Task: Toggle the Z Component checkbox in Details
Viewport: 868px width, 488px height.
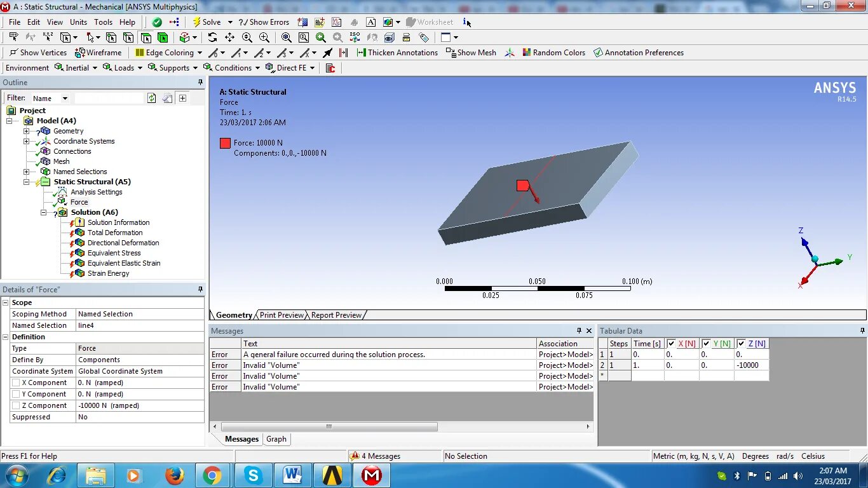Action: [x=16, y=405]
